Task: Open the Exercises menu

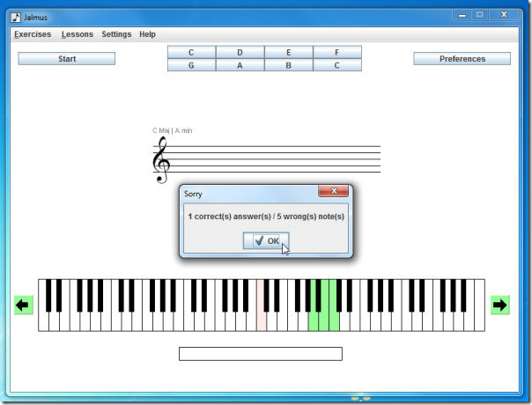Action: 33,34
